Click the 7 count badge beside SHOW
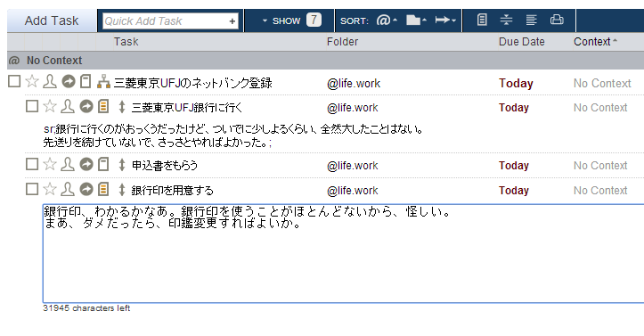 pos(314,20)
